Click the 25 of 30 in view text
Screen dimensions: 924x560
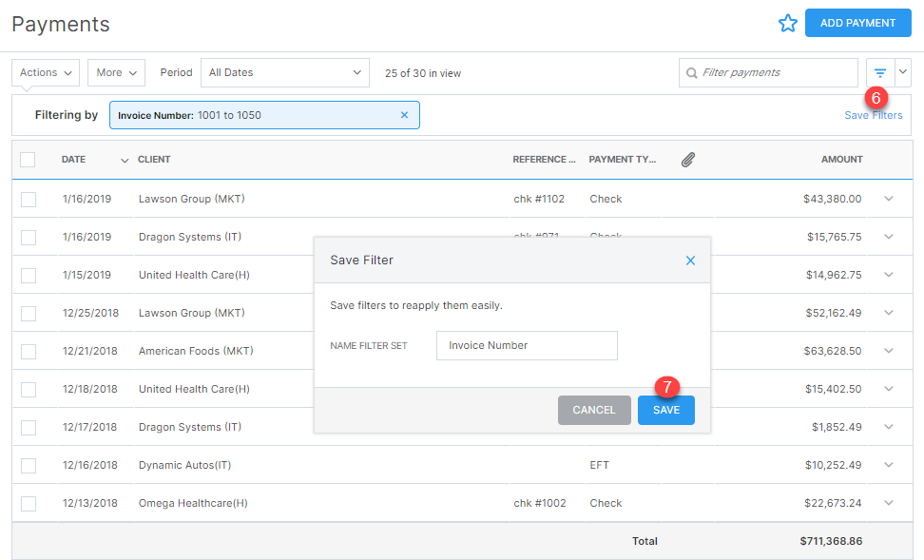pos(423,73)
